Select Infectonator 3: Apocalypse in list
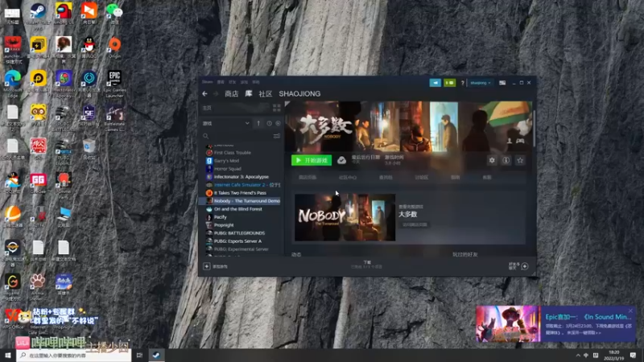The width and height of the screenshot is (644, 362). click(x=241, y=177)
